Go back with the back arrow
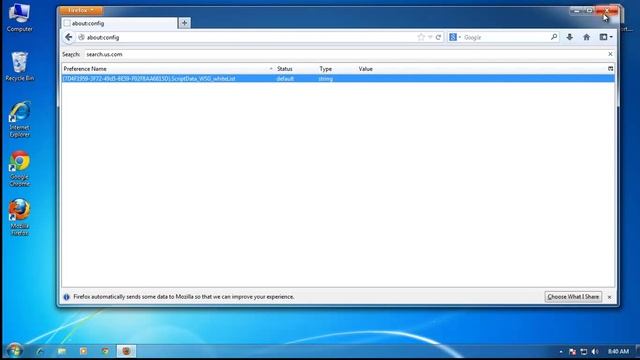The width and height of the screenshot is (640, 360). coord(69,37)
